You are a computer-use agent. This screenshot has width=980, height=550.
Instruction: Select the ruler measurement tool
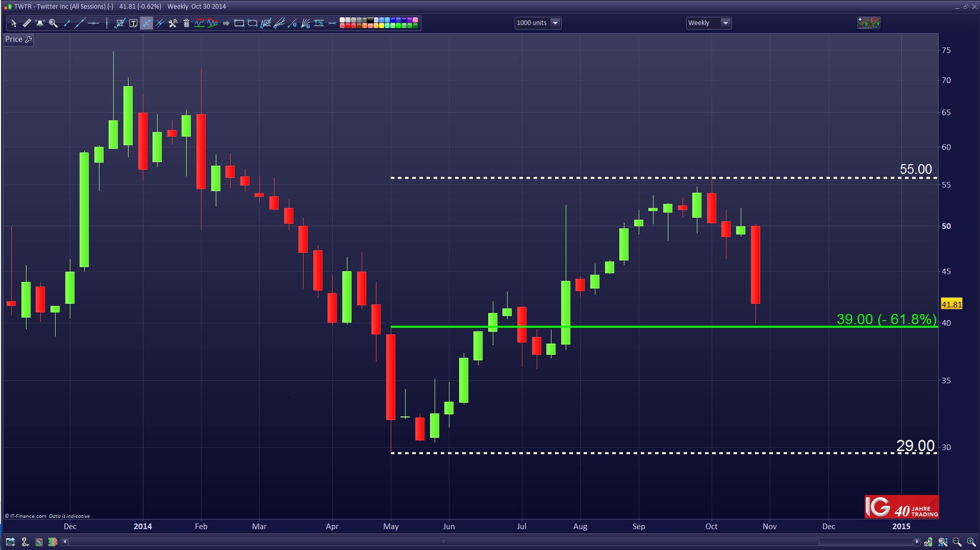(27, 23)
